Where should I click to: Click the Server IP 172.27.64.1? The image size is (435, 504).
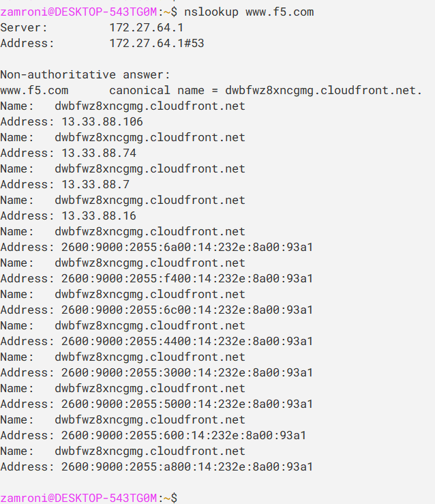146,28
